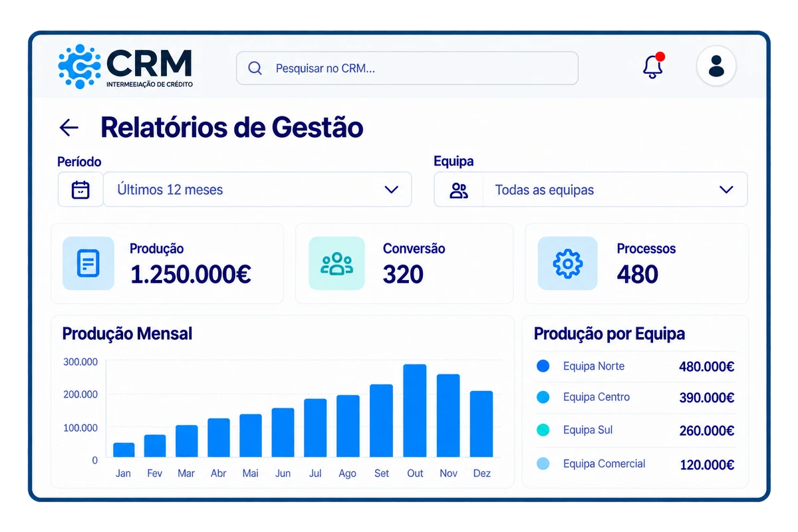Click the Equipa Norte color dot
Screen dimensions: 798x532
[543, 366]
